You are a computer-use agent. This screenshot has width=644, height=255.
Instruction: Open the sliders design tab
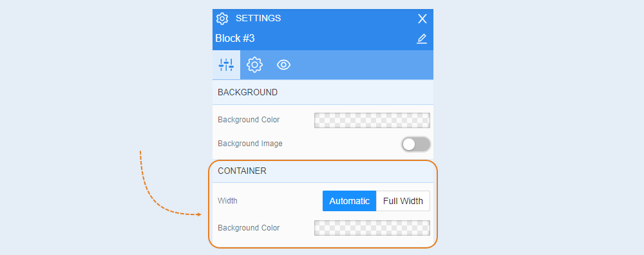226,65
